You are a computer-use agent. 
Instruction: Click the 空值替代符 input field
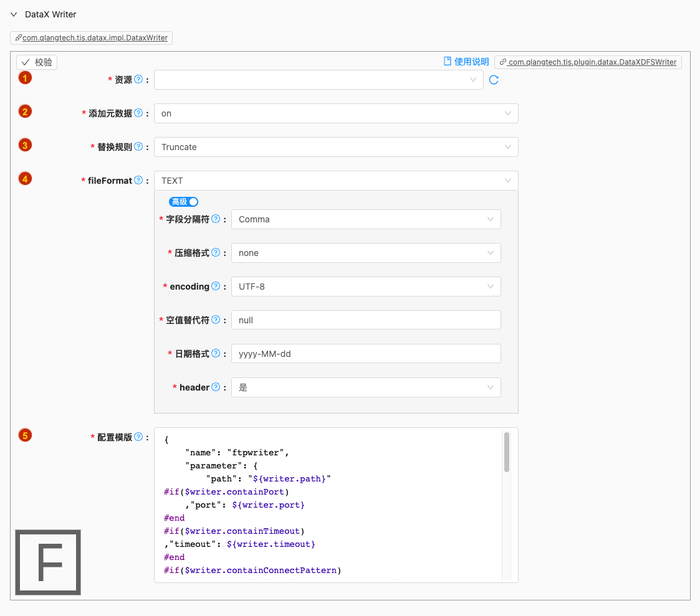[365, 320]
